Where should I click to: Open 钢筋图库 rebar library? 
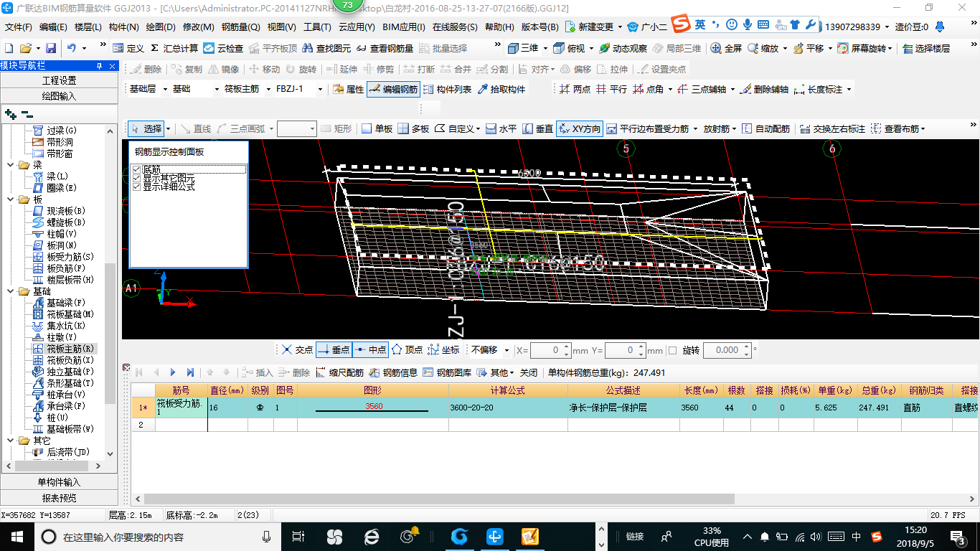448,372
